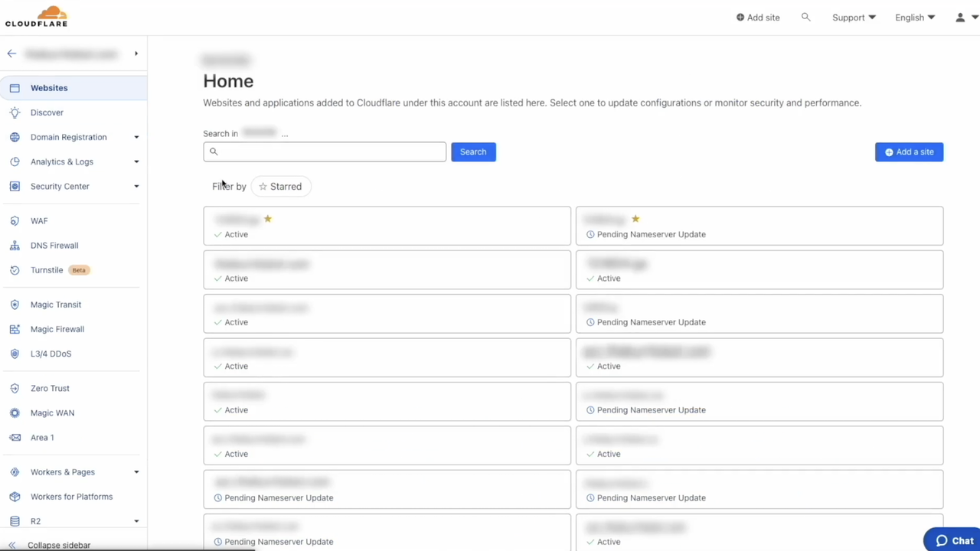Open the user account profile icon
980x551 pixels.
960,18
